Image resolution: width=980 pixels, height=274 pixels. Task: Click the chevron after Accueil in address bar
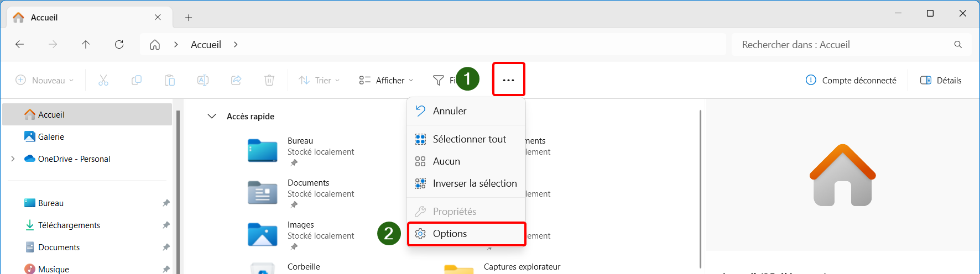[x=236, y=45]
